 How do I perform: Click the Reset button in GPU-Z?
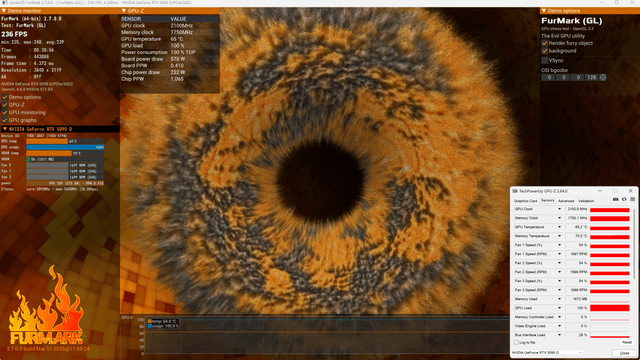tap(627, 342)
